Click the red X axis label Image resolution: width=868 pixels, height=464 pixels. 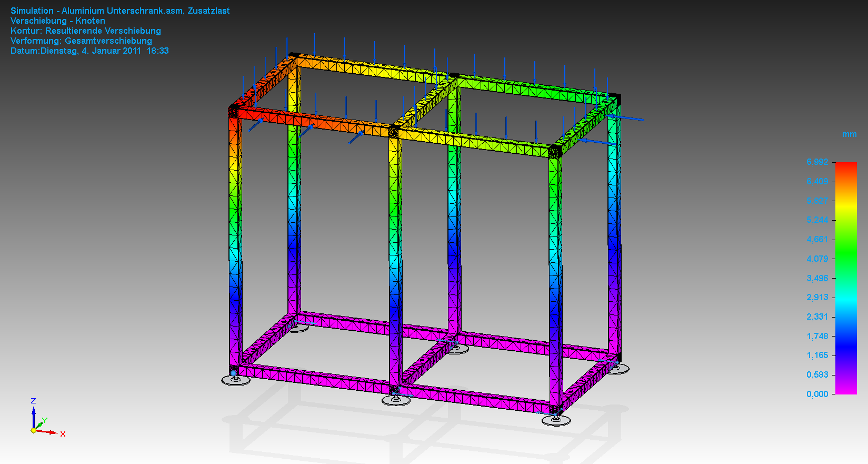click(x=63, y=435)
